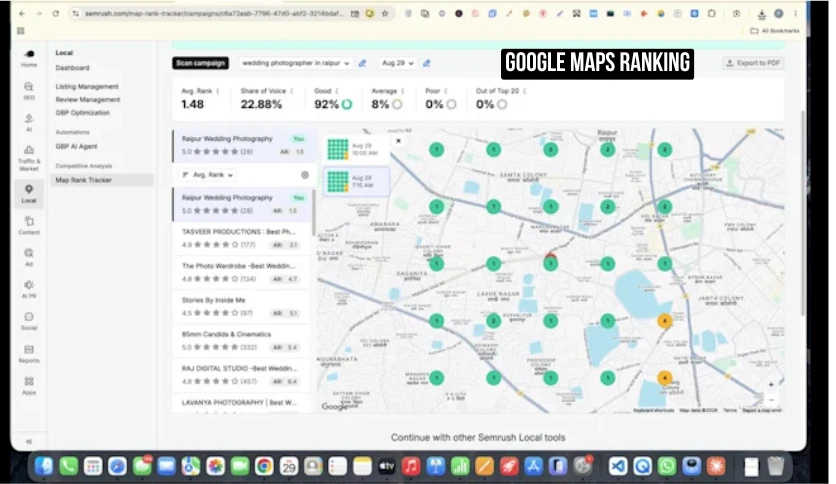Select Stories By Inside Me competitor row
This screenshot has width=836, height=484.
coord(242,306)
